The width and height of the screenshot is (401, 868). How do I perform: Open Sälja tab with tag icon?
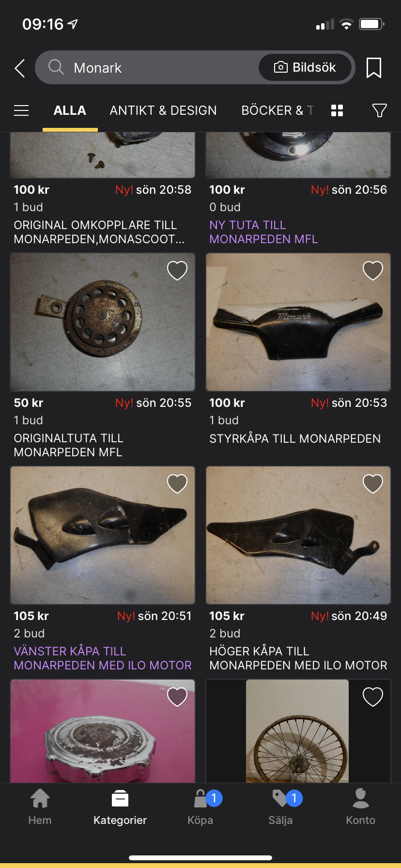click(x=281, y=807)
